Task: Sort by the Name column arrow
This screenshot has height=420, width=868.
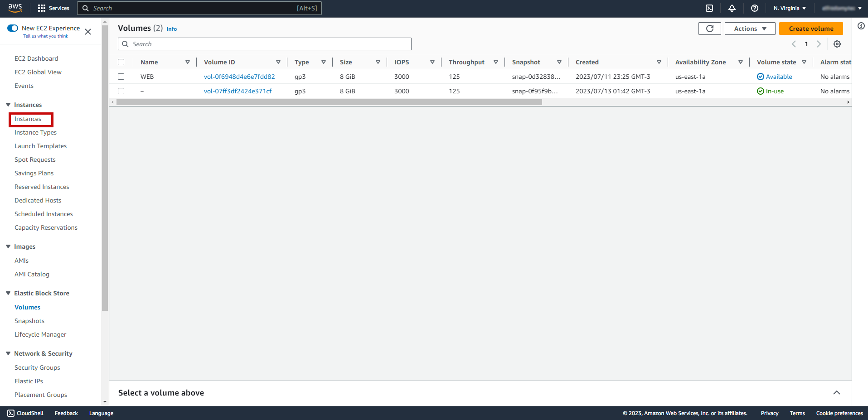Action: [188, 62]
